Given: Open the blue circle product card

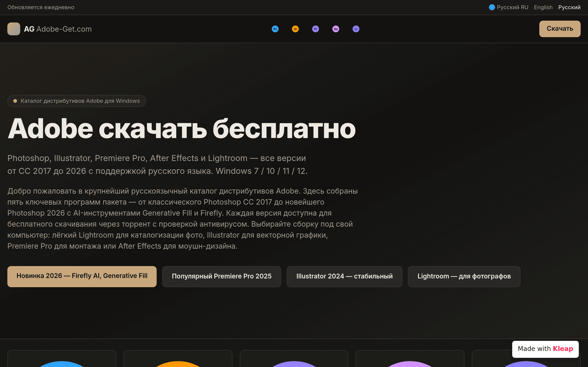Looking at the screenshot, I should [x=62, y=359].
